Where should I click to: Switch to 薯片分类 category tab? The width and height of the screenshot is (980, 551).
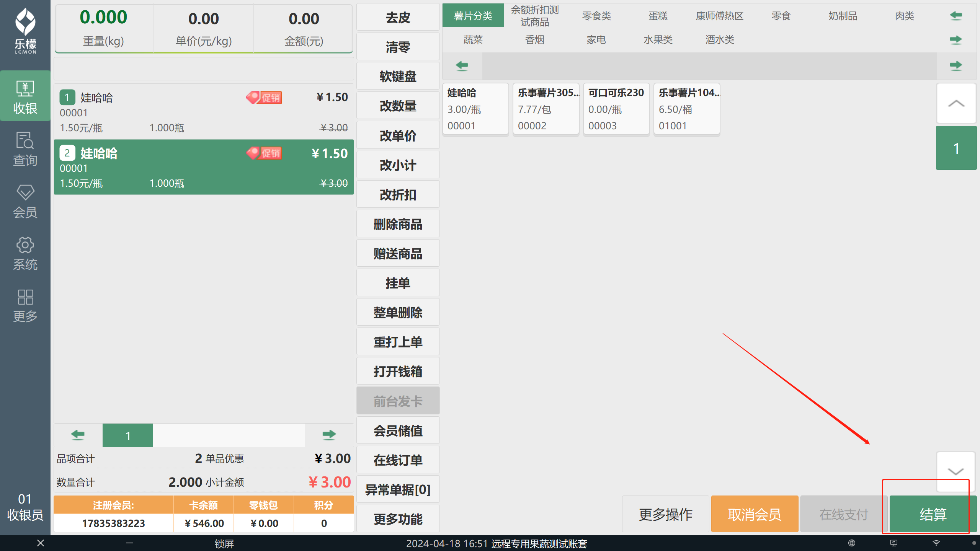473,16
